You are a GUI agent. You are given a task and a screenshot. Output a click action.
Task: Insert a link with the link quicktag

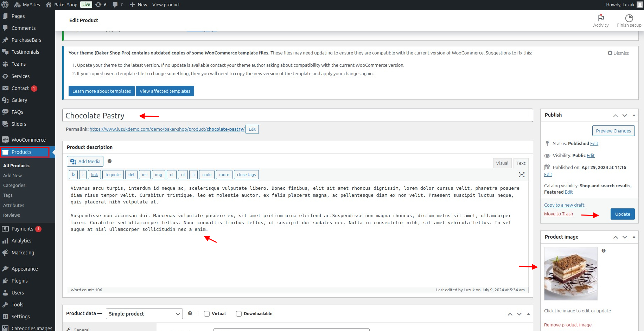95,175
